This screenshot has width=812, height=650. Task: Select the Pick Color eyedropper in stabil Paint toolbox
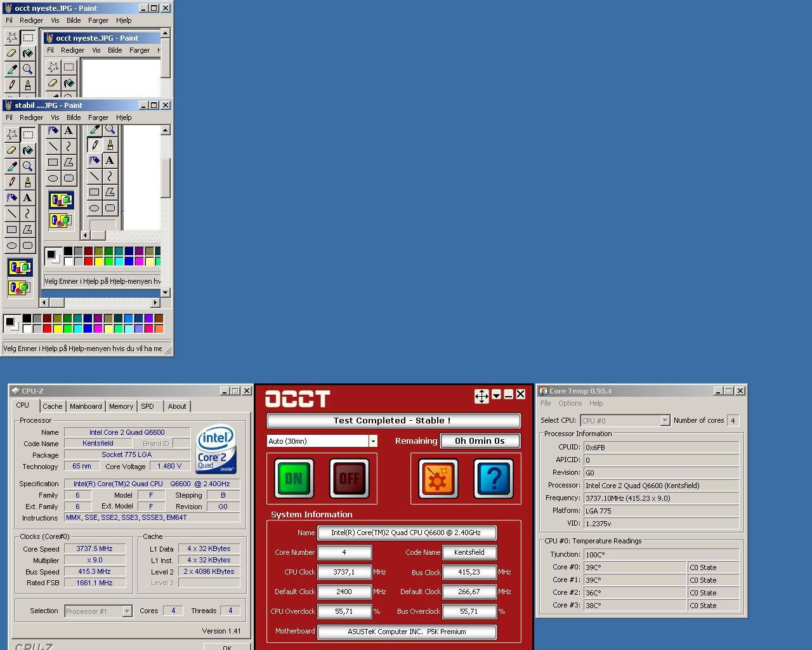(x=11, y=166)
